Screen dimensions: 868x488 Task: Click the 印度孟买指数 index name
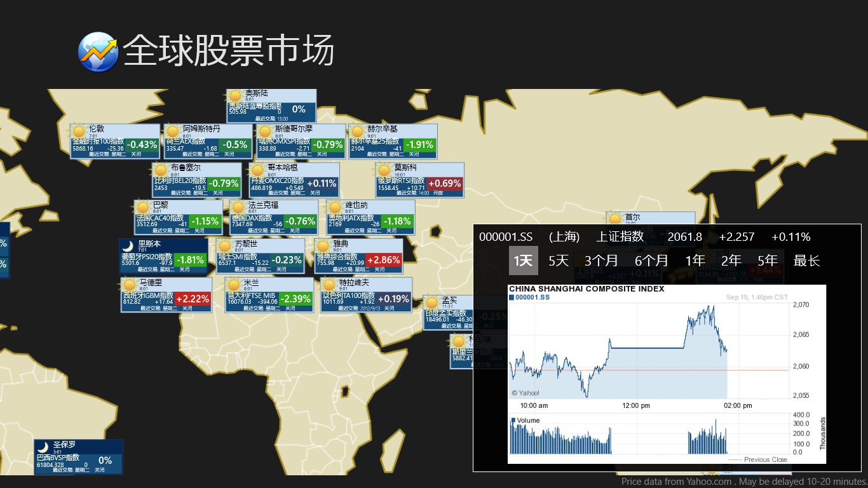point(446,313)
